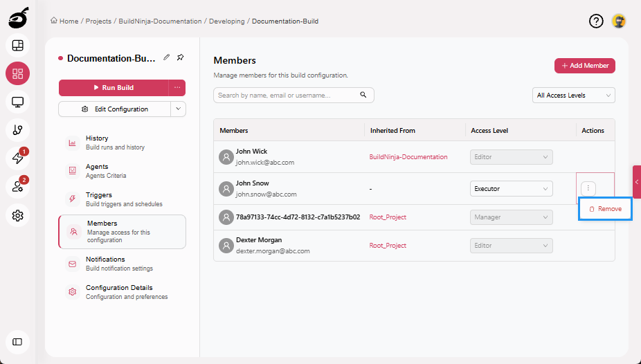Open the Configuration Details section
This screenshot has width=641, height=364.
coord(122,292)
